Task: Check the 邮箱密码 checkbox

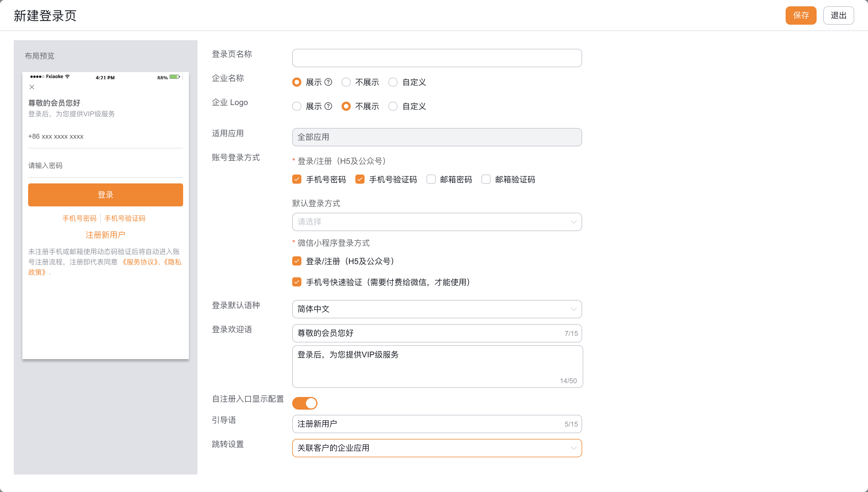Action: coord(431,179)
